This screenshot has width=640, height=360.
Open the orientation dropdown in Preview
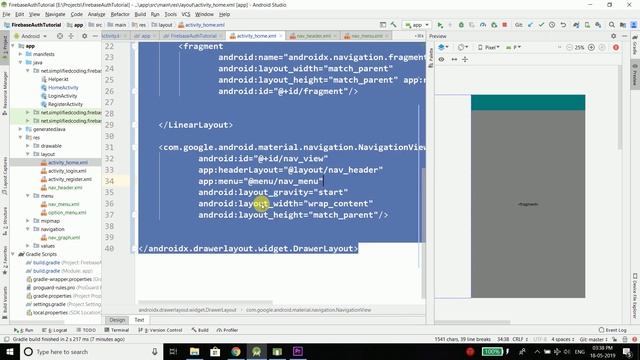(x=462, y=47)
